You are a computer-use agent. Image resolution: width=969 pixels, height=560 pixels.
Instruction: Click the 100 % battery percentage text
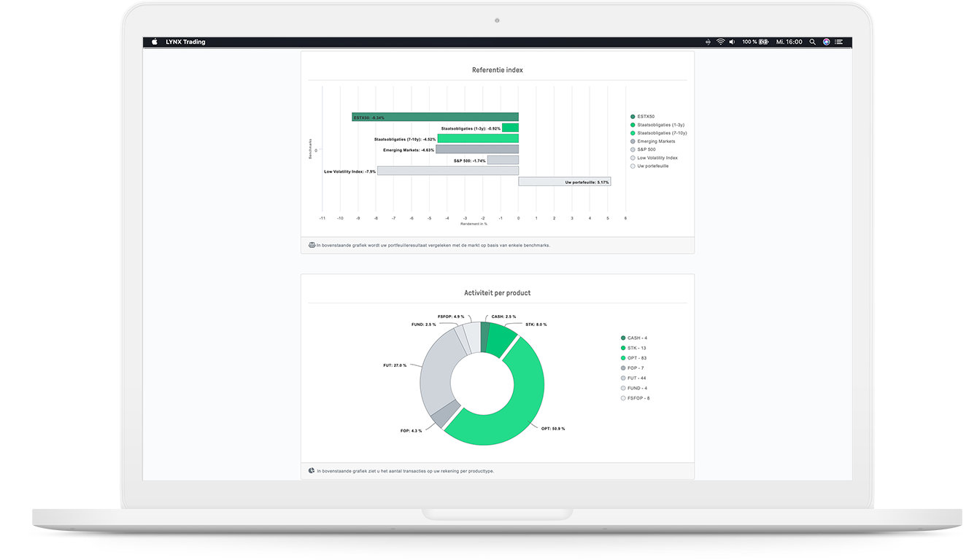pos(749,42)
